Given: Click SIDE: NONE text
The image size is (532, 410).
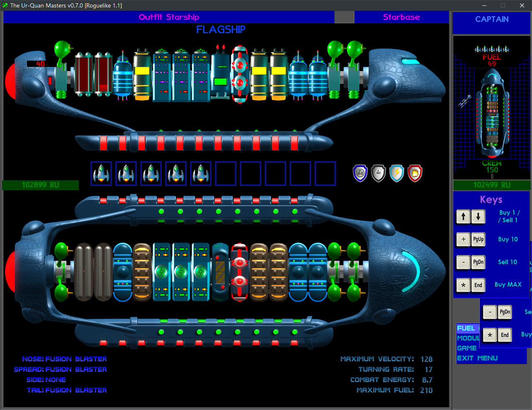Looking at the screenshot, I should coord(46,380).
